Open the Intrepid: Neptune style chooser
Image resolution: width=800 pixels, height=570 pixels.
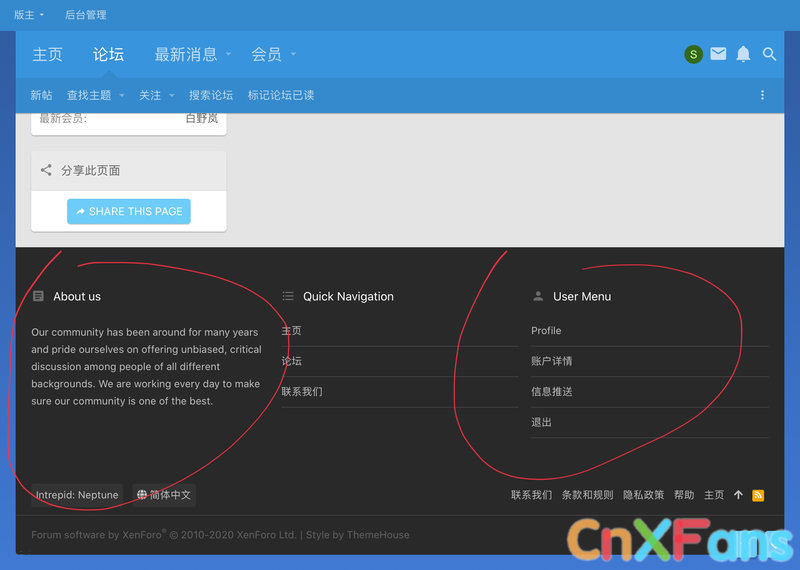77,495
